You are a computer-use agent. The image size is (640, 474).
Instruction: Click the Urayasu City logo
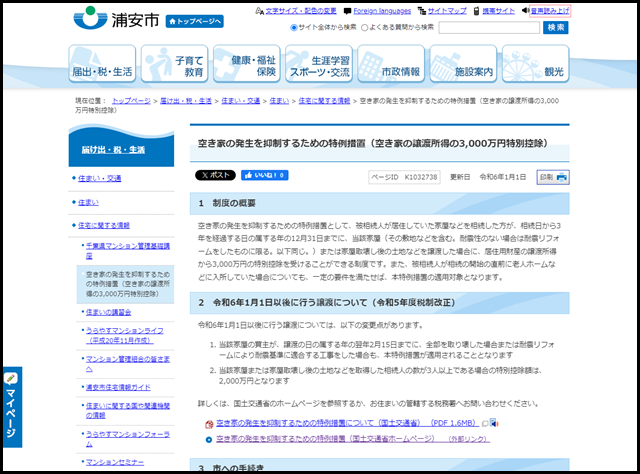[116, 18]
